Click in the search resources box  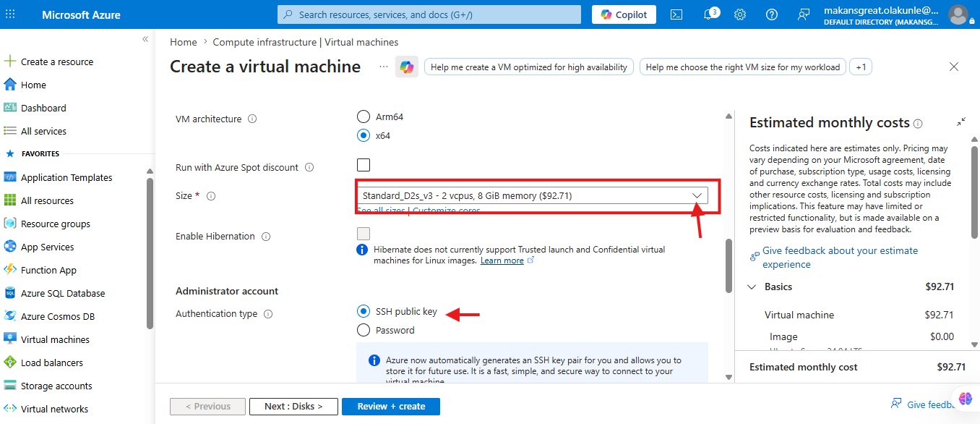(x=429, y=14)
